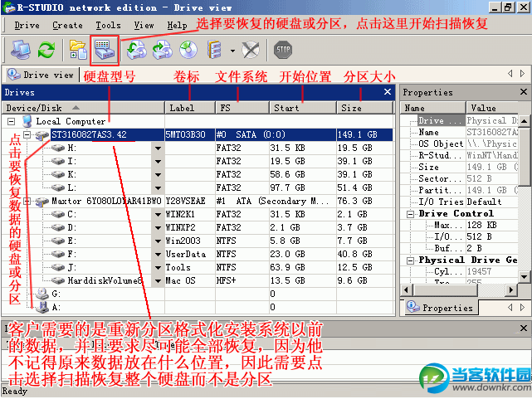Viewport: 532px width, 399px height.
Task: Sort by the Start column header
Action: pyautogui.click(x=303, y=108)
